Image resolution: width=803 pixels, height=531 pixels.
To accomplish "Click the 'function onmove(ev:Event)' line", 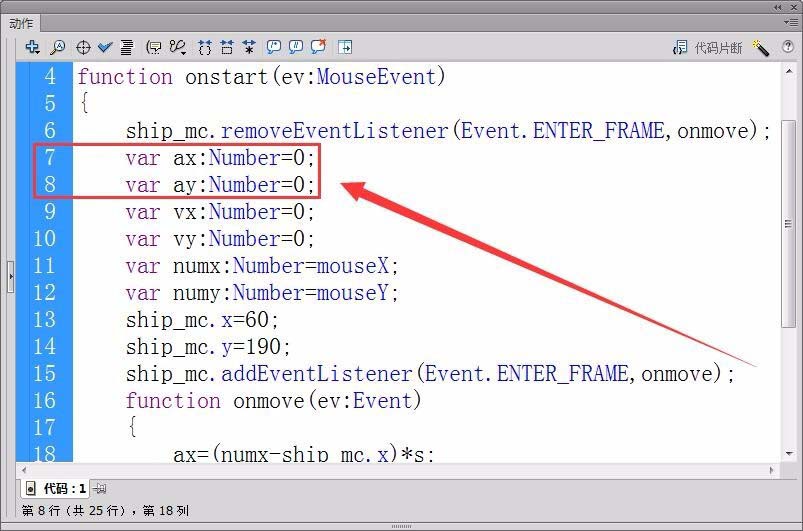I will coord(273,401).
